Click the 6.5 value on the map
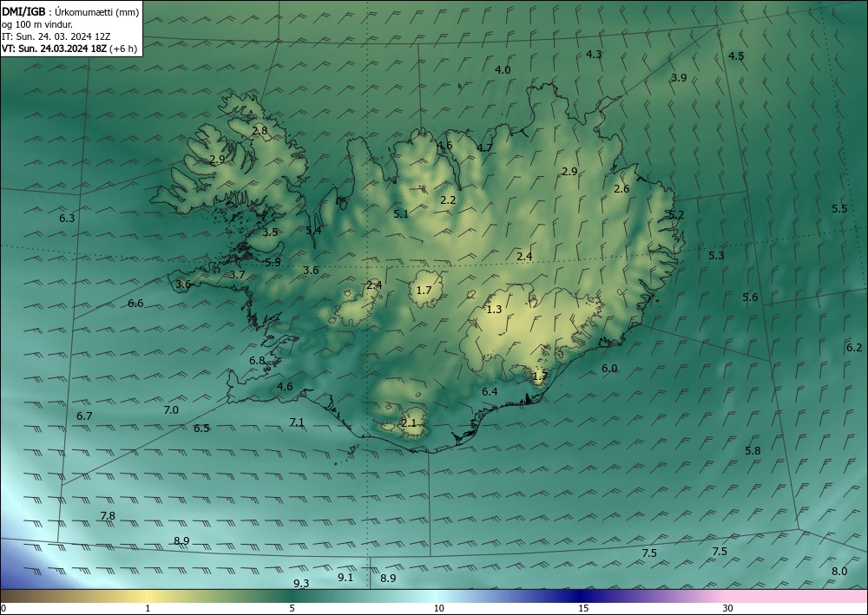 click(201, 428)
